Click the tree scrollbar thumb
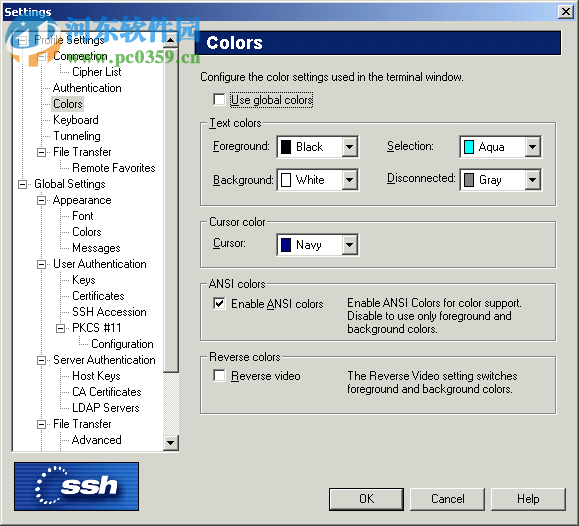Screen dimensions: 579x526 171,209
